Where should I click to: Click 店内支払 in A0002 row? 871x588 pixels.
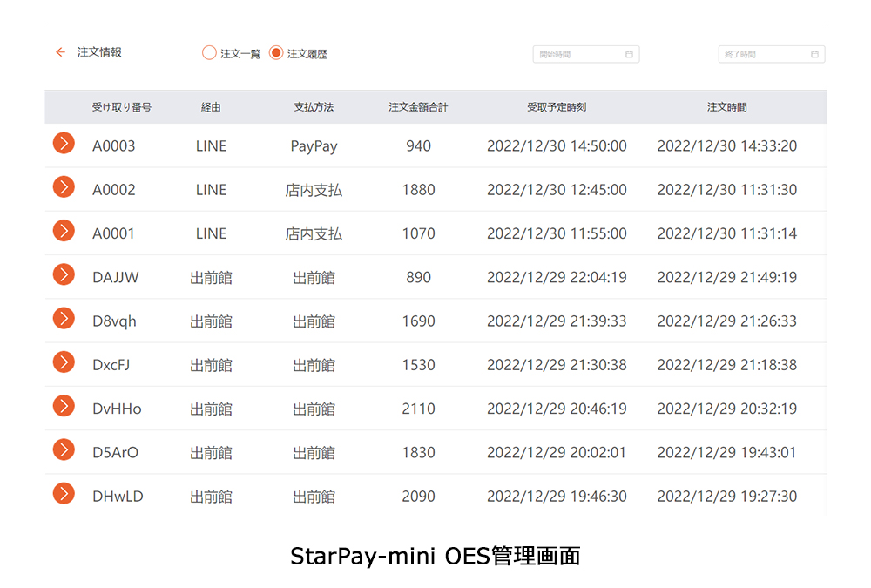click(x=314, y=190)
